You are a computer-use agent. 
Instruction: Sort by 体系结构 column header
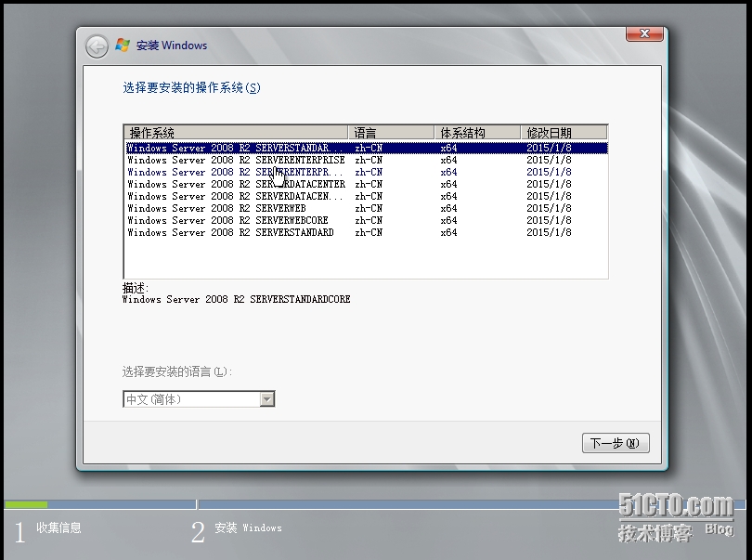click(478, 133)
